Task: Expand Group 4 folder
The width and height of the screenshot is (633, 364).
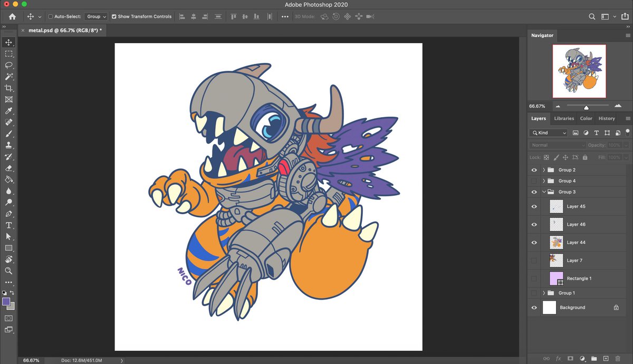Action: coord(544,181)
